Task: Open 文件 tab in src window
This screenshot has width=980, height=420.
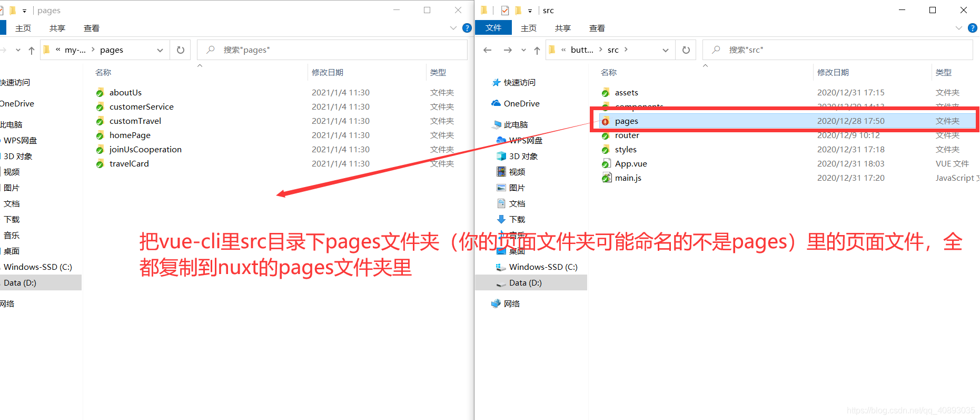Action: click(x=493, y=28)
